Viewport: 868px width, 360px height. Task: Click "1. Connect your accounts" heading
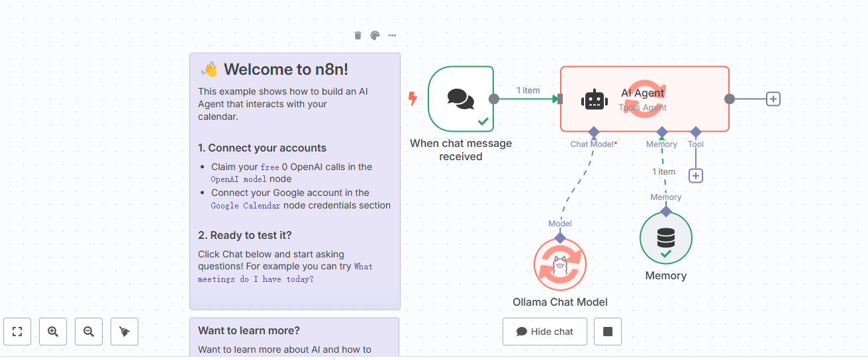pos(262,148)
